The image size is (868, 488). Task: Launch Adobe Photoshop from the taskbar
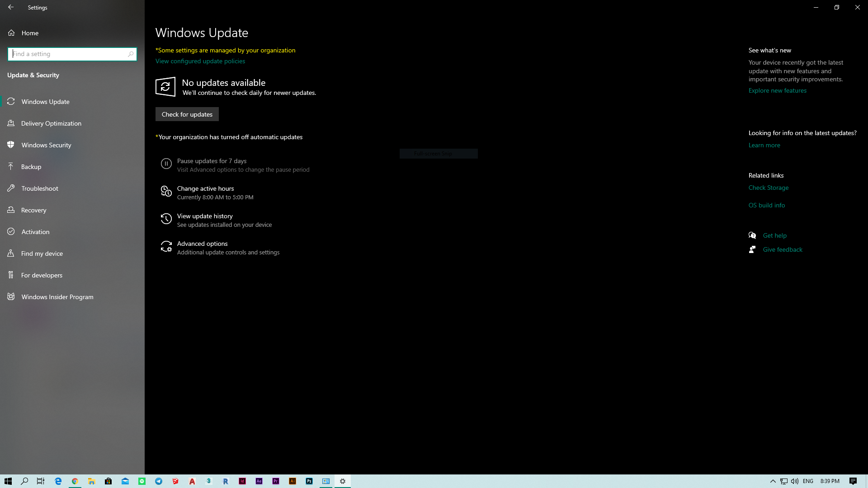309,481
